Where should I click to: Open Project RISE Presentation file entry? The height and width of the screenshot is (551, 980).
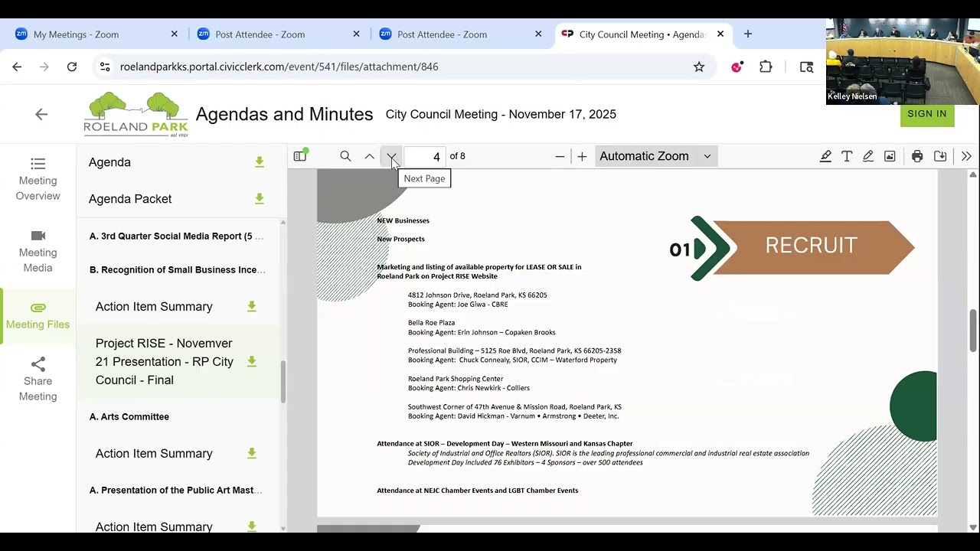point(165,362)
